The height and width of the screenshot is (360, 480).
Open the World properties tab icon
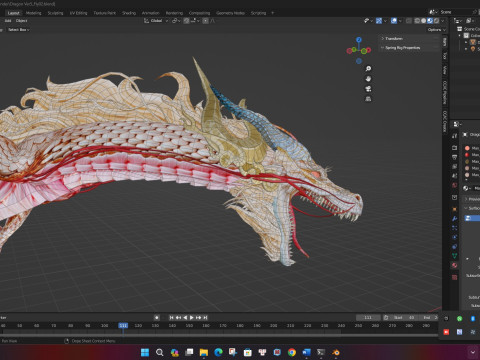click(454, 185)
